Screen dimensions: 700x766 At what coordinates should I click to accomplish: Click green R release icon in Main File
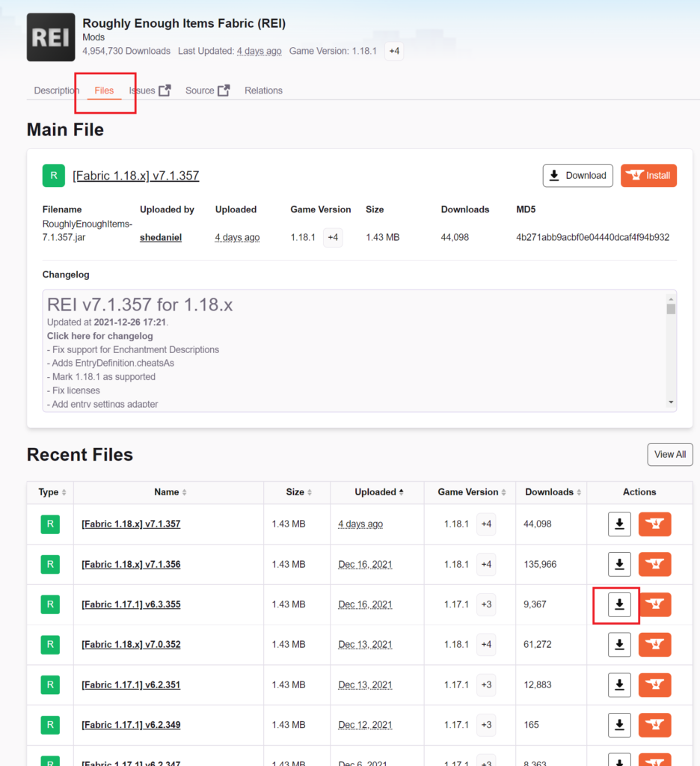(x=54, y=176)
